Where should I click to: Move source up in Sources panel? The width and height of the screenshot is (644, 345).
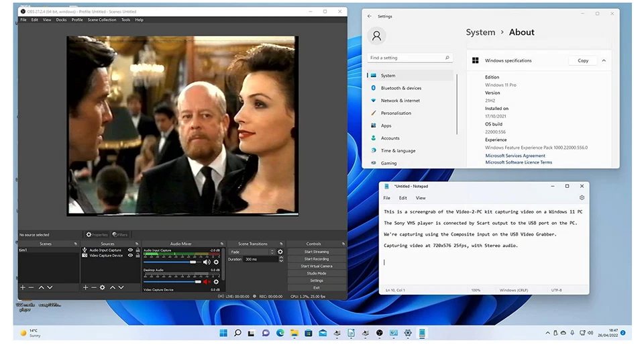pos(113,287)
